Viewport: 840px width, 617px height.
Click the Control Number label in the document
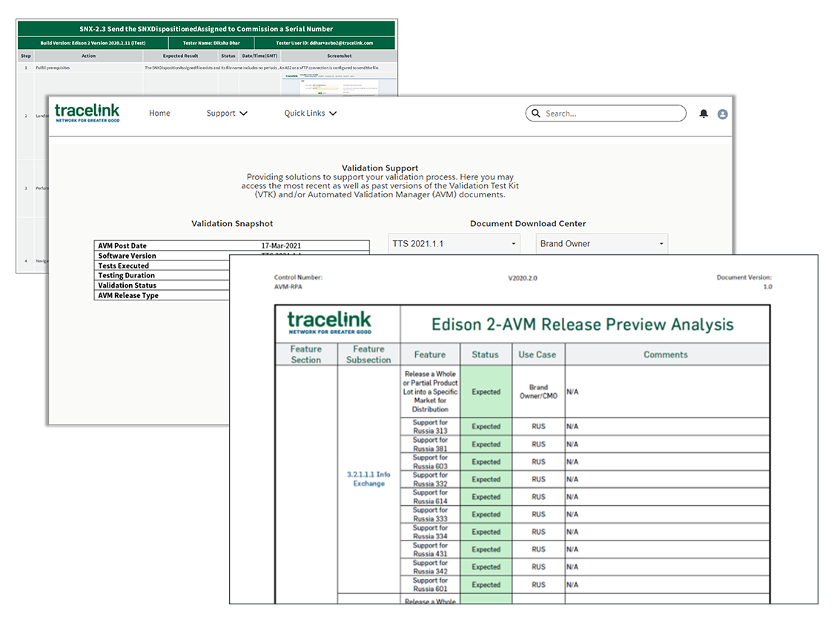click(298, 277)
